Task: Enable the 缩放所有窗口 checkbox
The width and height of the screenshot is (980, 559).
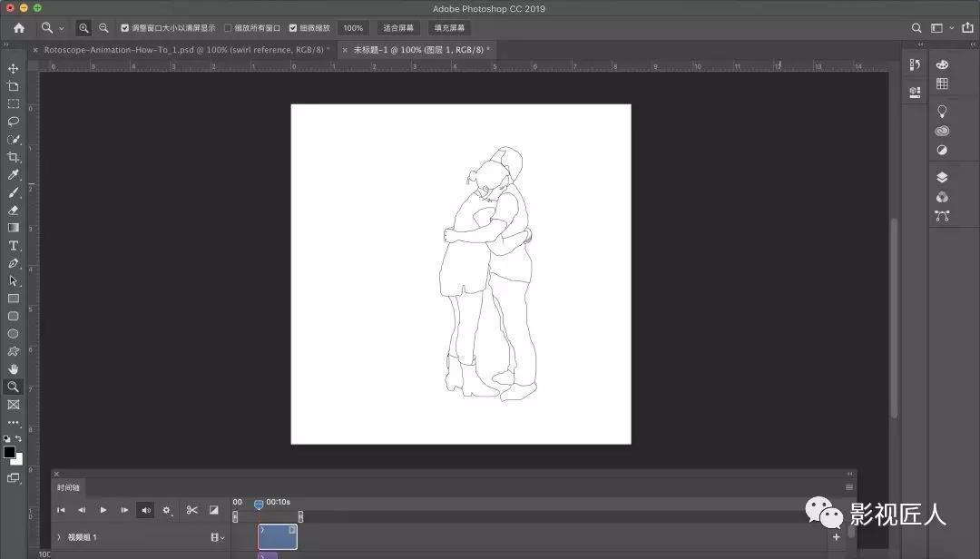Action: click(228, 28)
